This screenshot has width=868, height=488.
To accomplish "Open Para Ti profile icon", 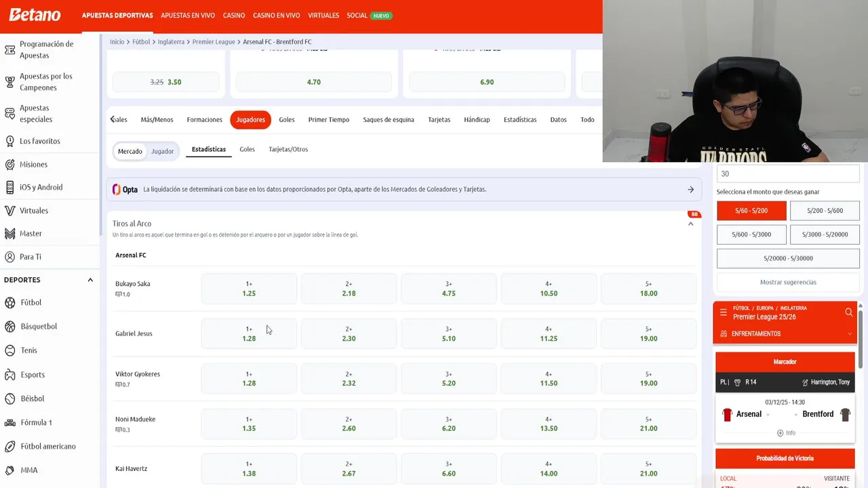I will click(9, 257).
